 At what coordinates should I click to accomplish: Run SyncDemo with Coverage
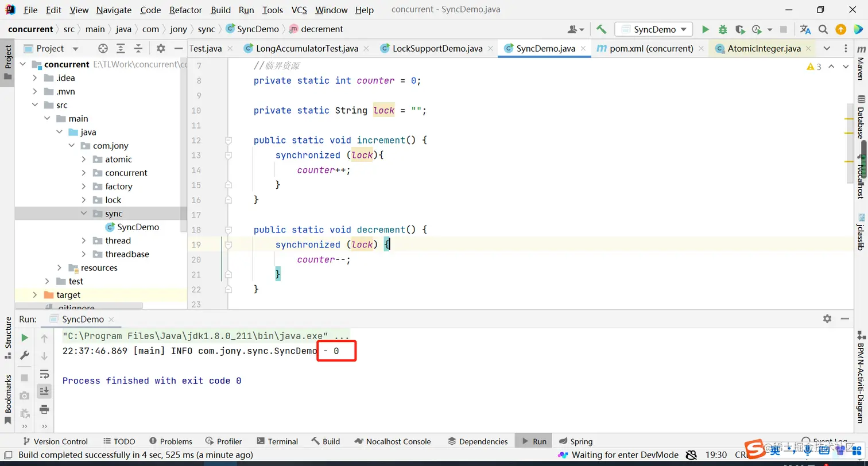coord(740,29)
